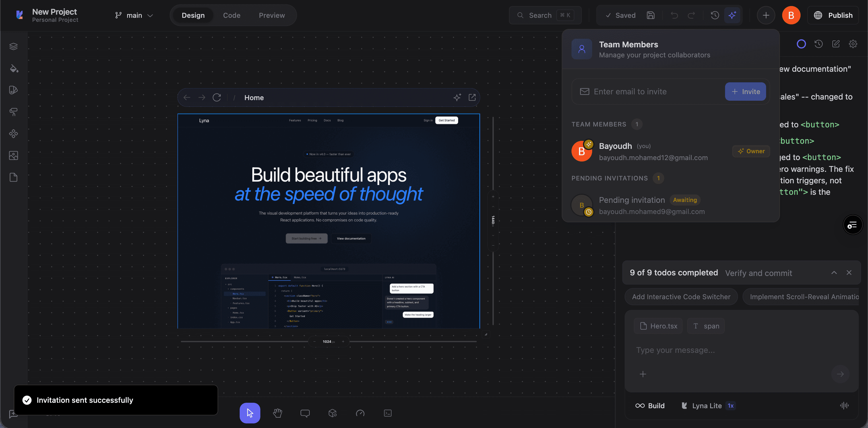Click the Publish button
The width and height of the screenshot is (868, 428).
coord(833,15)
